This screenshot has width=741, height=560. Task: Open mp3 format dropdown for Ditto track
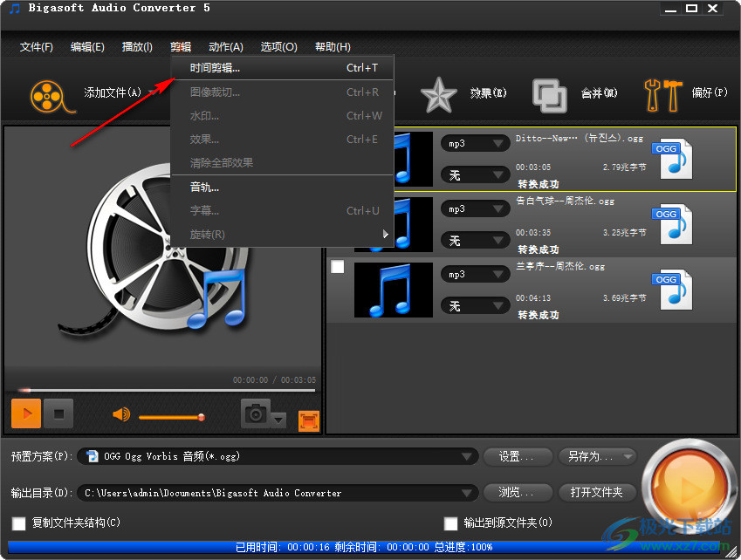(x=475, y=144)
